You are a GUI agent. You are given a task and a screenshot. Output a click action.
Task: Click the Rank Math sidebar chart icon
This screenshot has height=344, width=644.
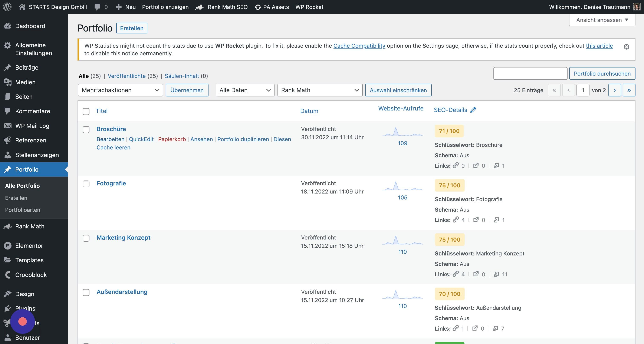[8, 226]
